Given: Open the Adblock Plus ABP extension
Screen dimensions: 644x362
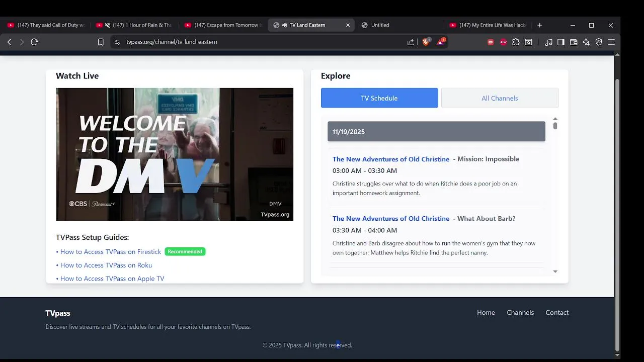Looking at the screenshot, I should [503, 42].
